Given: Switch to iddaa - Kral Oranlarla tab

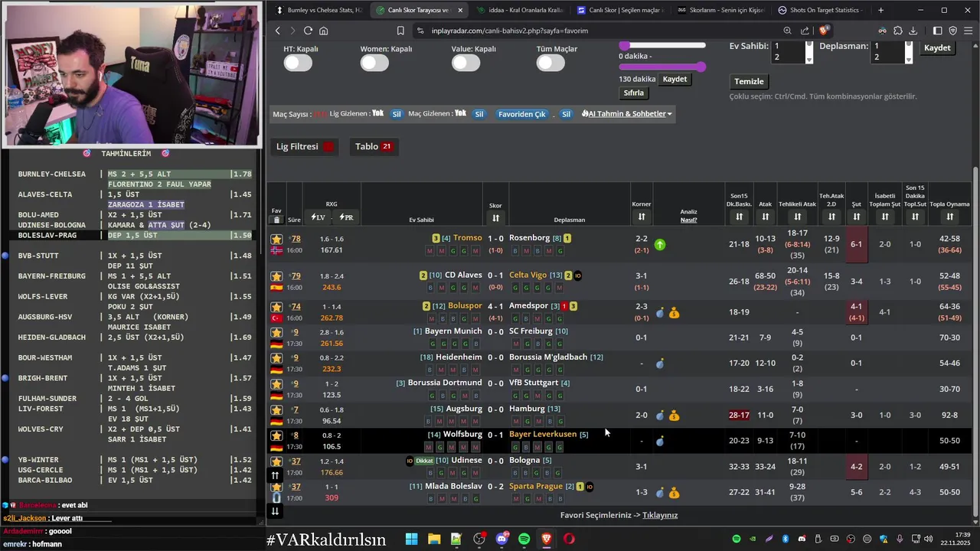Looking at the screenshot, I should tap(519, 10).
